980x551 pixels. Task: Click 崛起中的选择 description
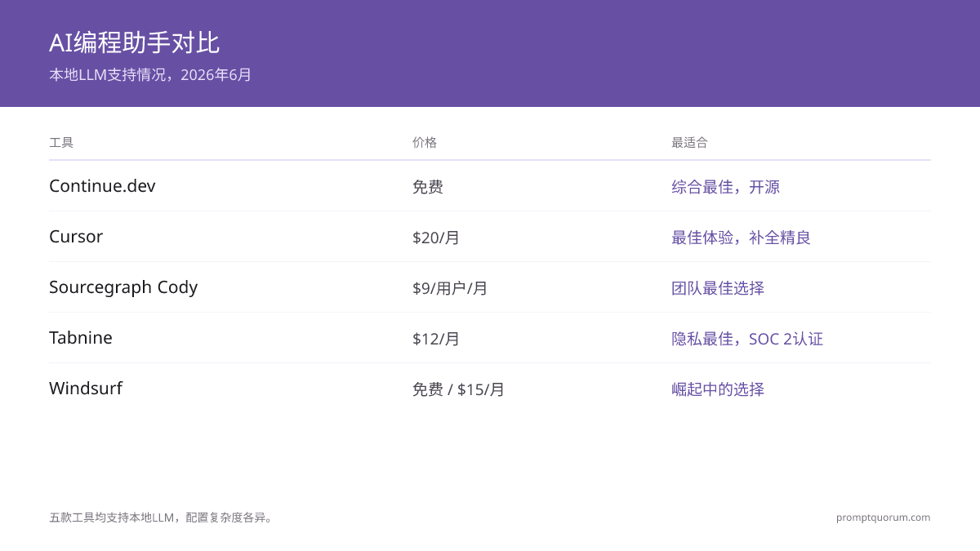(718, 389)
